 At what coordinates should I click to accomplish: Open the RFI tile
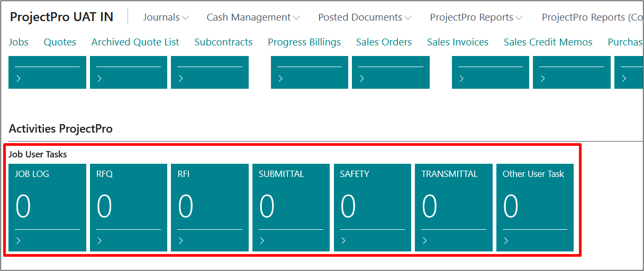(x=210, y=208)
